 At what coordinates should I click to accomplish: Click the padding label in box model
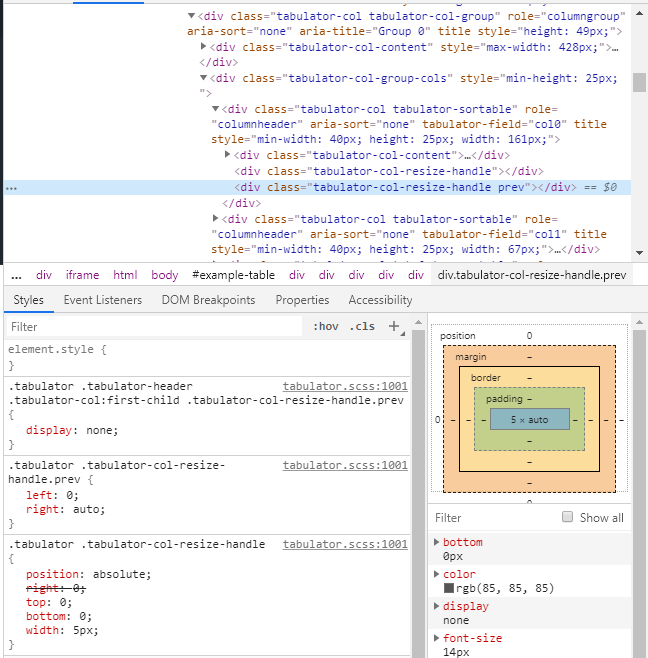[504, 399]
